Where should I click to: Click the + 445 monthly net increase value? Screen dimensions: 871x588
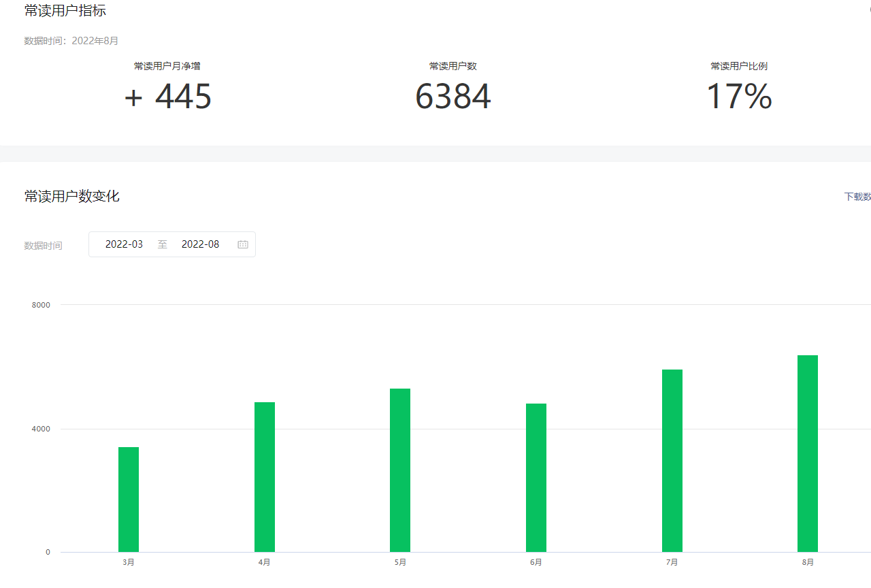tap(168, 97)
